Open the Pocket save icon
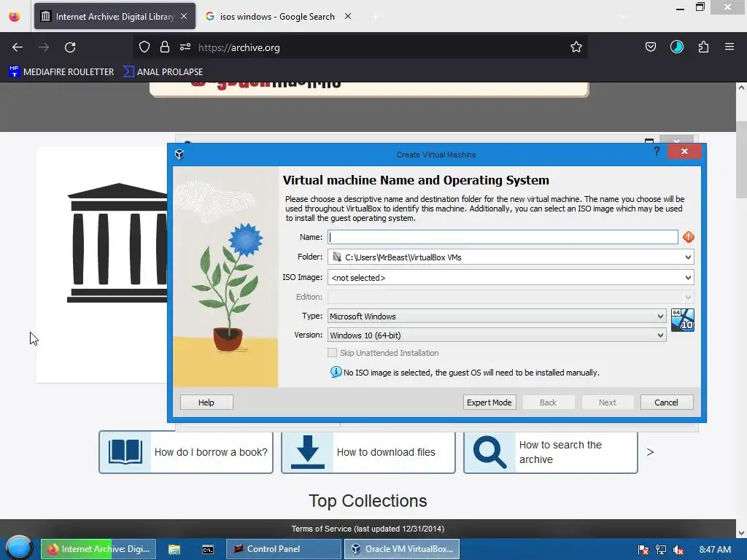 [x=650, y=47]
